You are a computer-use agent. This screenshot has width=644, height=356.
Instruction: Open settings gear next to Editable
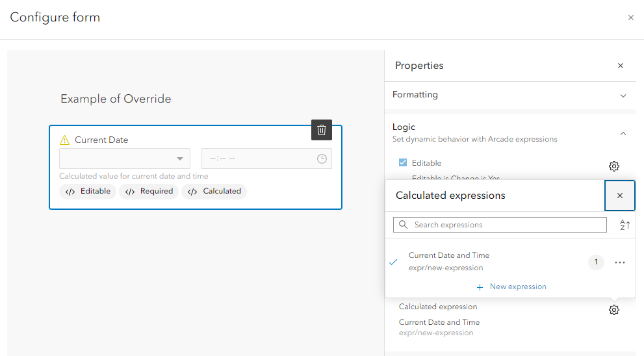point(613,166)
